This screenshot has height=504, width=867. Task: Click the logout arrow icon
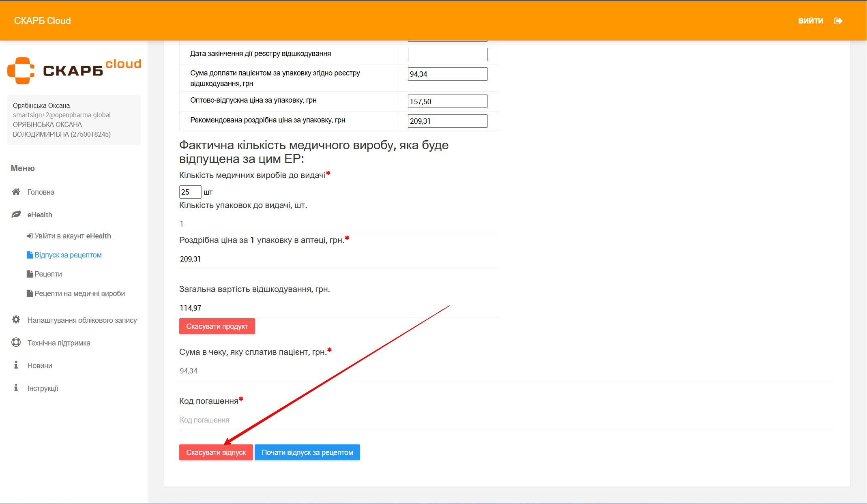[x=838, y=21]
